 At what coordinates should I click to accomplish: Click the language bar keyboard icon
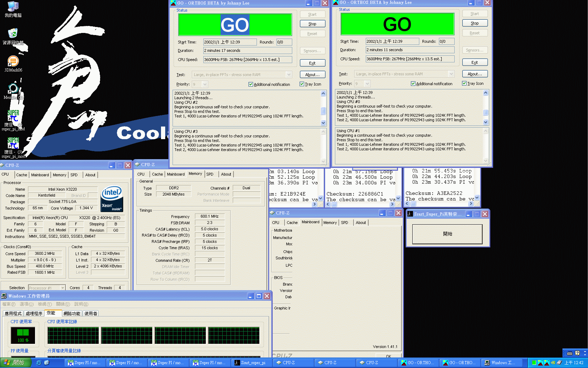tap(569, 353)
